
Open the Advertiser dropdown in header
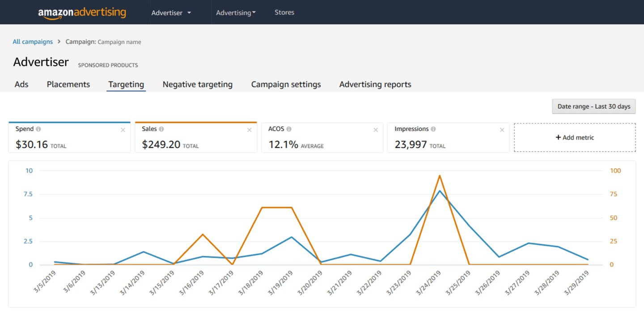[x=171, y=13]
